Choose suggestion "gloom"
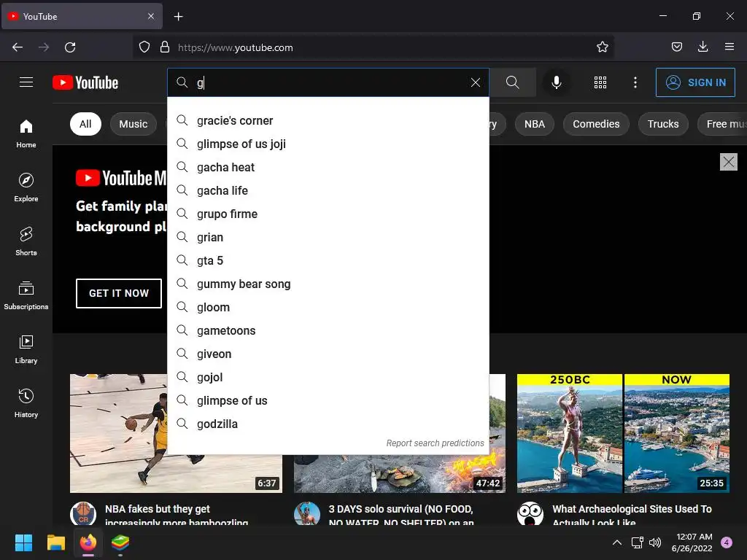Screen dimensions: 747x560 pyautogui.click(x=328, y=307)
